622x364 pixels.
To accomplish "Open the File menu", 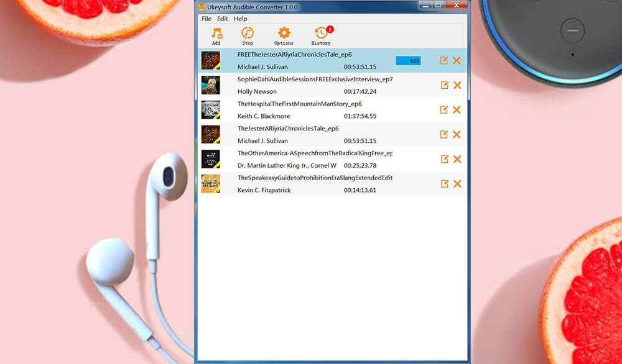I will pyautogui.click(x=207, y=19).
